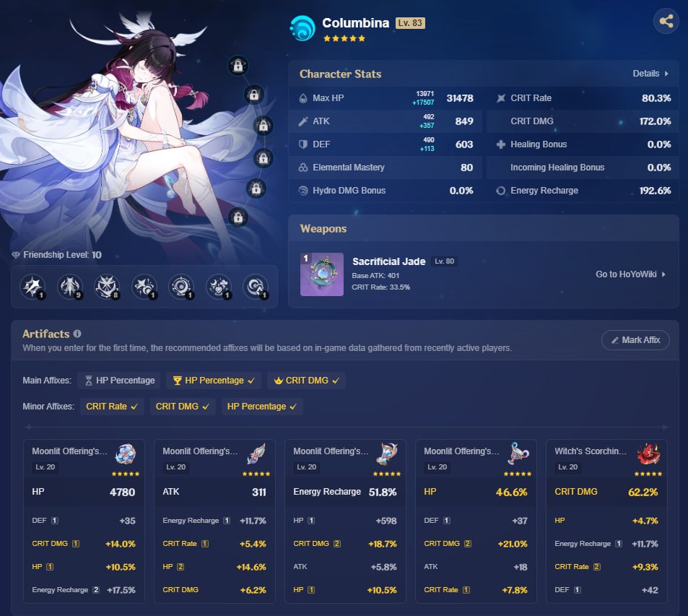Open the last talent icon in the row

pos(256,287)
